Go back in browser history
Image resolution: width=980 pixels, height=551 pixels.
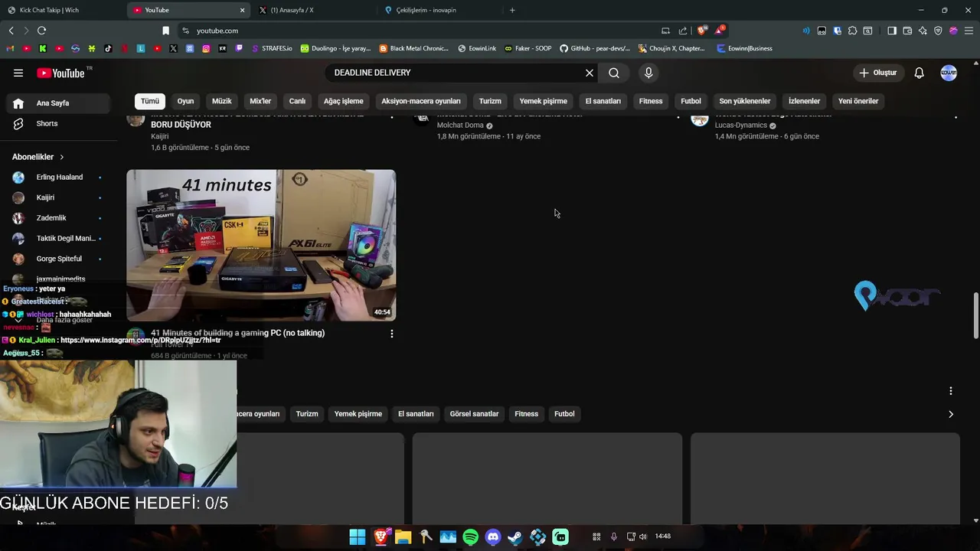pyautogui.click(x=11, y=31)
